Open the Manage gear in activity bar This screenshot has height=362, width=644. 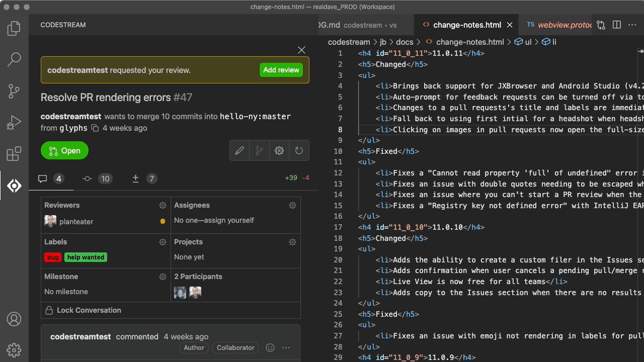[14, 350]
